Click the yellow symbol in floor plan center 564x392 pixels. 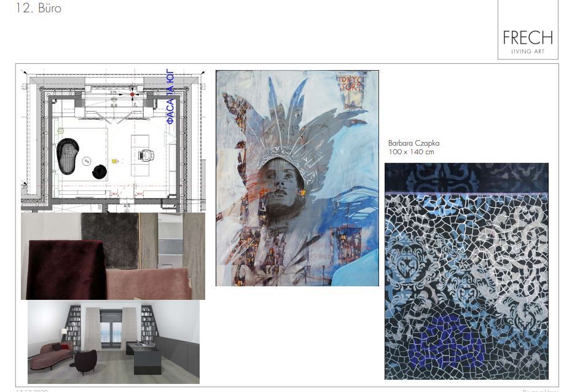click(x=115, y=162)
